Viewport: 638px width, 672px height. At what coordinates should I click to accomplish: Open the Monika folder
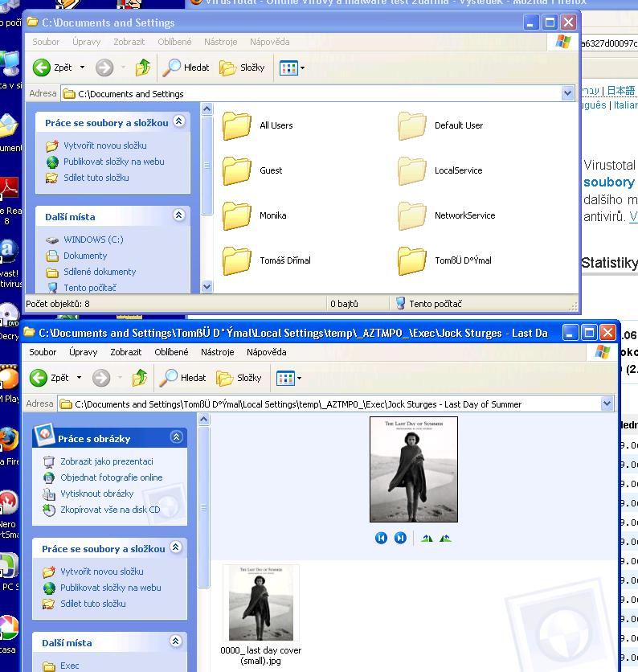(238, 215)
